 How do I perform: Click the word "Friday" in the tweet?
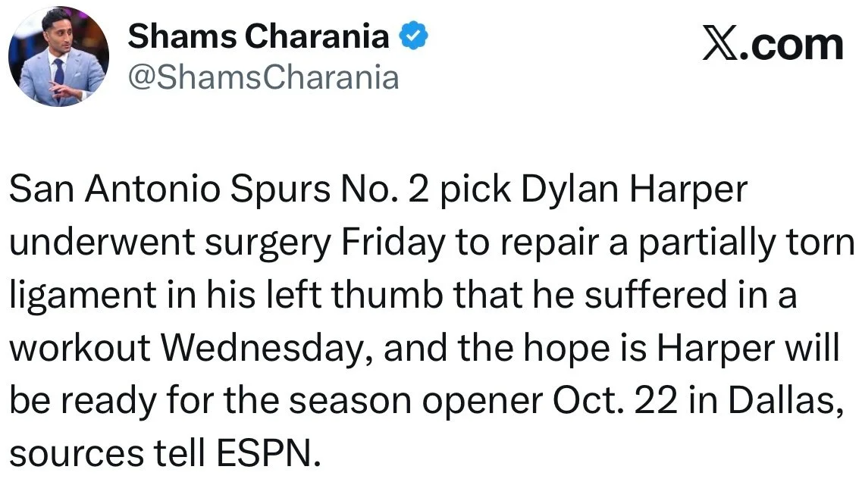(394, 245)
